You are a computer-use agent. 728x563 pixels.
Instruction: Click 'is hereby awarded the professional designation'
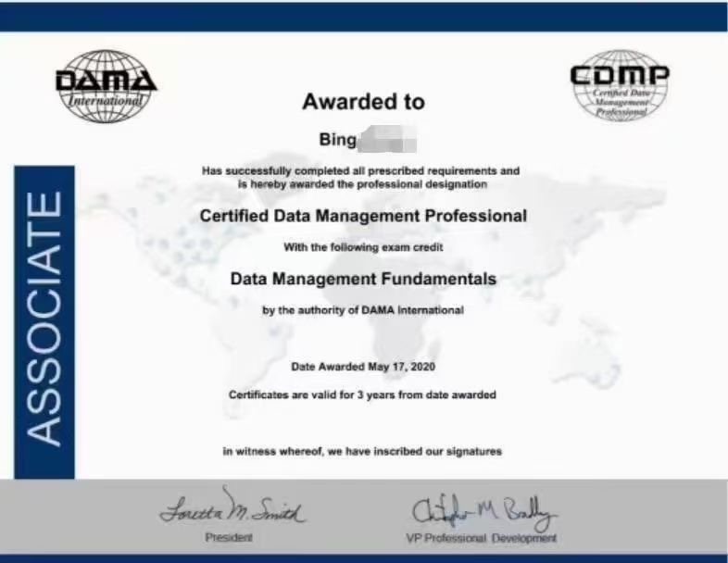click(362, 184)
